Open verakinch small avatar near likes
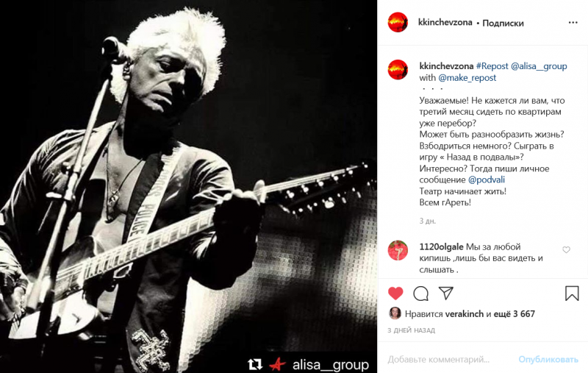The image size is (588, 373). point(395,313)
